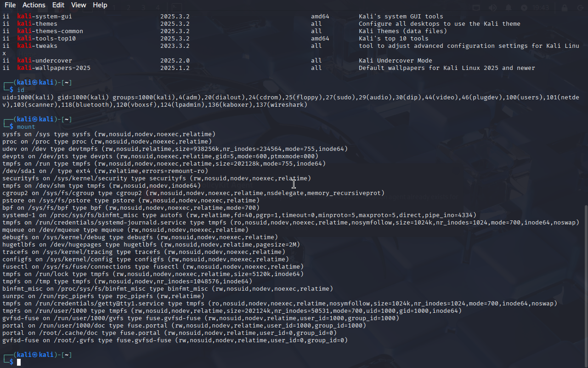588x368 pixels.
Task: Click the 'kali-wallpapers-2025' package name
Action: (x=54, y=68)
